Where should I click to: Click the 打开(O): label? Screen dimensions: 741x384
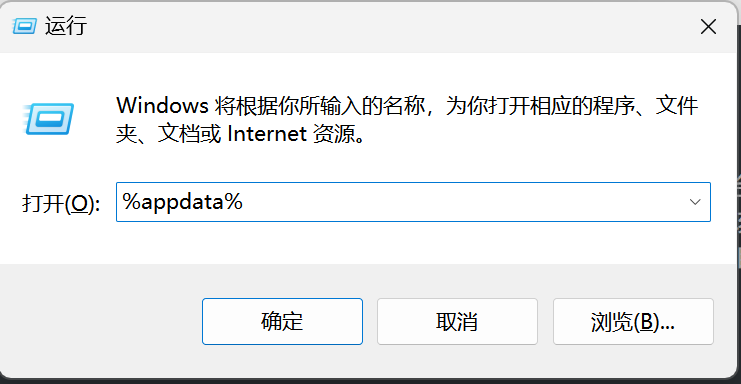(61, 204)
